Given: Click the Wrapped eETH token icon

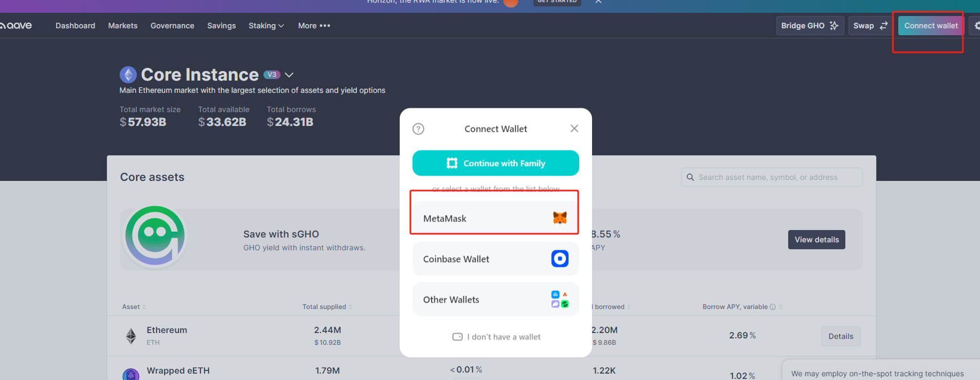Looking at the screenshot, I should point(131,375).
